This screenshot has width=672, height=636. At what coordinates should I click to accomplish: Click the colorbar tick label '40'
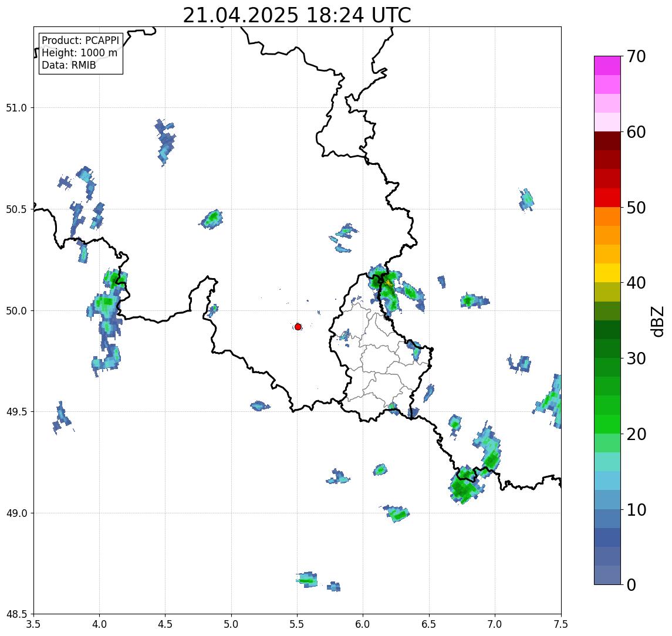click(636, 283)
